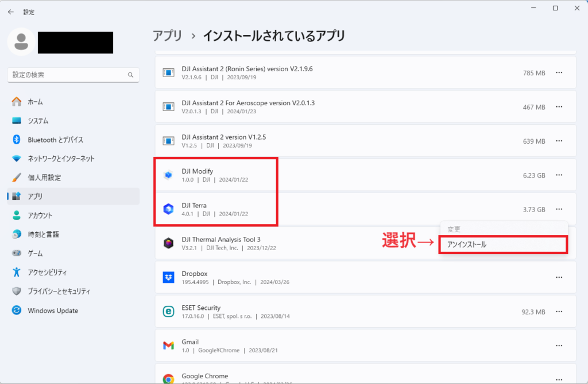
Task: Click the 467 MB size value
Action: pyautogui.click(x=534, y=107)
